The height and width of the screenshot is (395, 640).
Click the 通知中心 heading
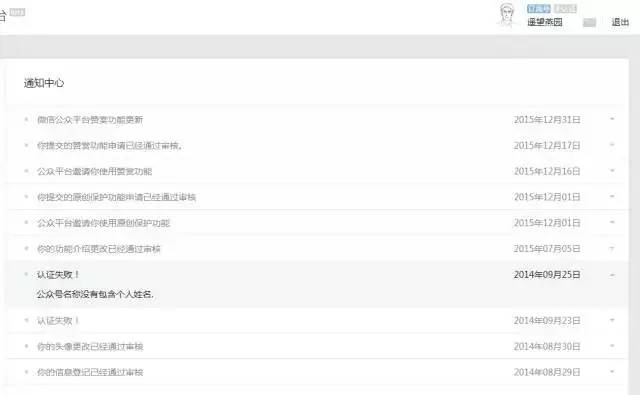coord(44,83)
